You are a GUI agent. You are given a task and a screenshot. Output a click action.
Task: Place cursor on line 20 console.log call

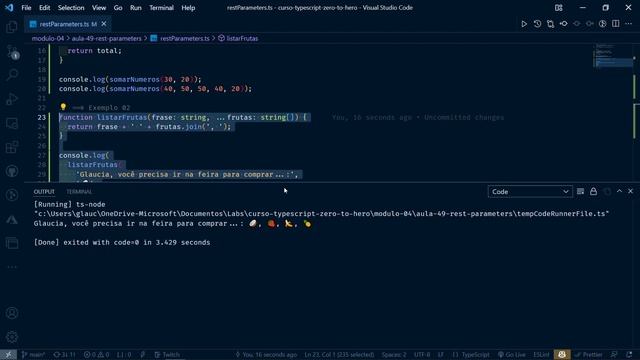156,89
